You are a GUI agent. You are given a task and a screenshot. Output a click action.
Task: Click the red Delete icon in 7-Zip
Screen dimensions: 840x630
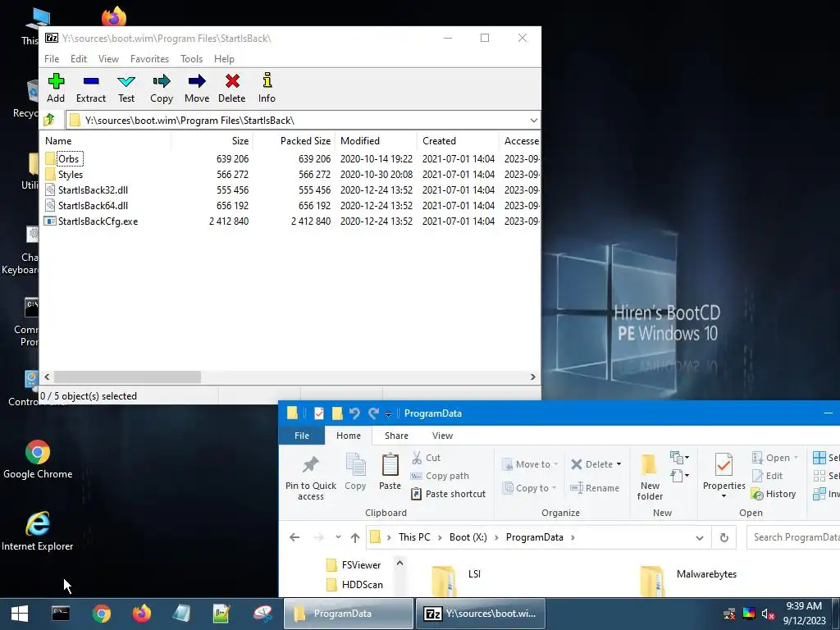232,89
